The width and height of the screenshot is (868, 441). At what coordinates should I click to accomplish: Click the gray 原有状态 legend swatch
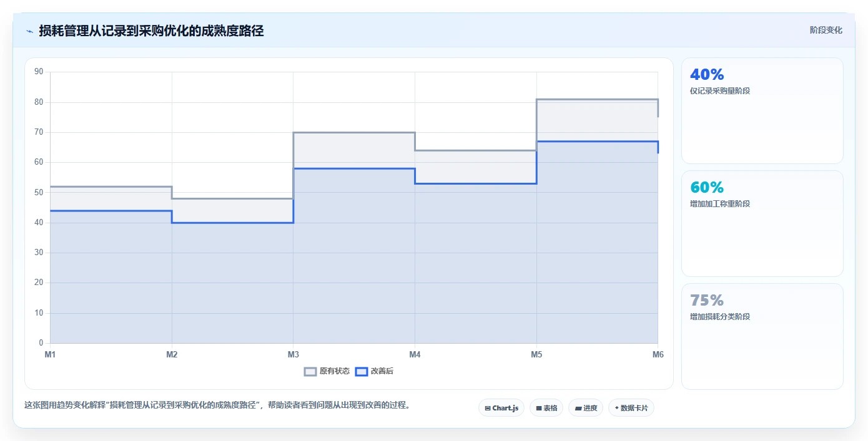[x=310, y=371]
